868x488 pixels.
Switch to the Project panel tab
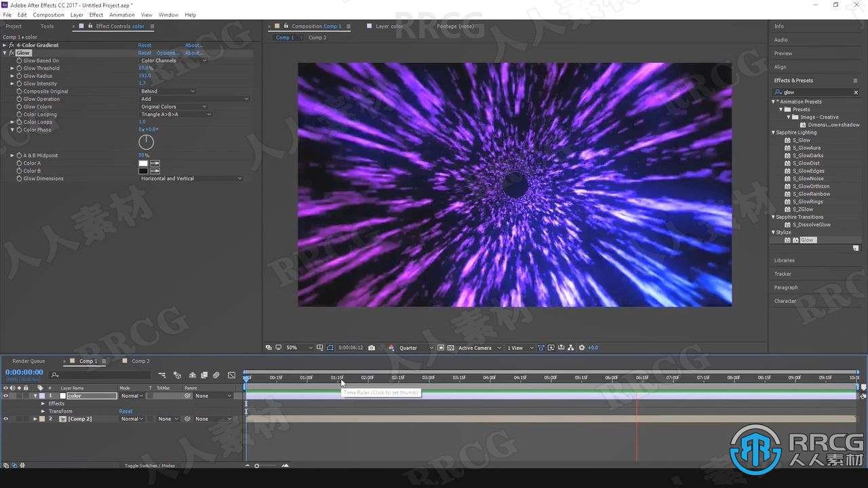click(14, 26)
